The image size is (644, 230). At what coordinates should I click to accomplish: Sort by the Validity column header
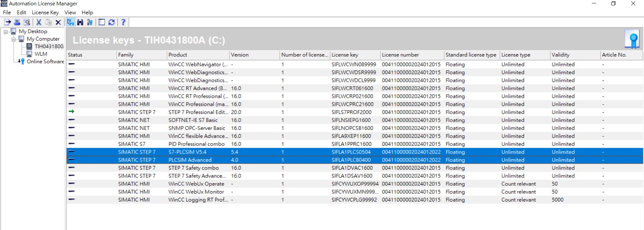560,55
